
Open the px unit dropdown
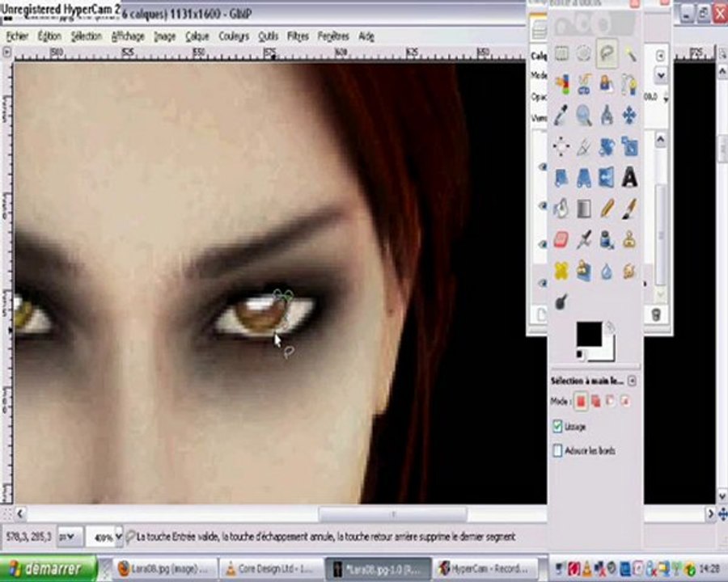[70, 537]
